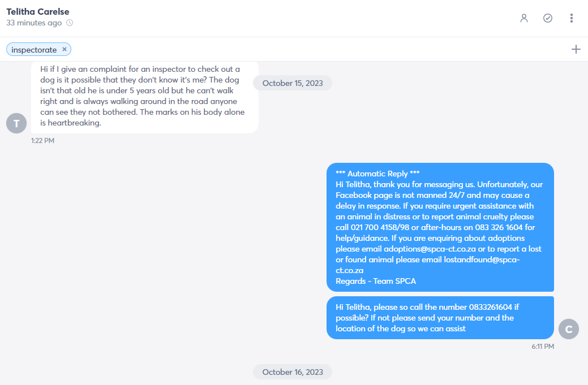Screen dimensions: 588x385
Task: Click the clock icon beside 33 minutes ago
Action: click(x=70, y=23)
